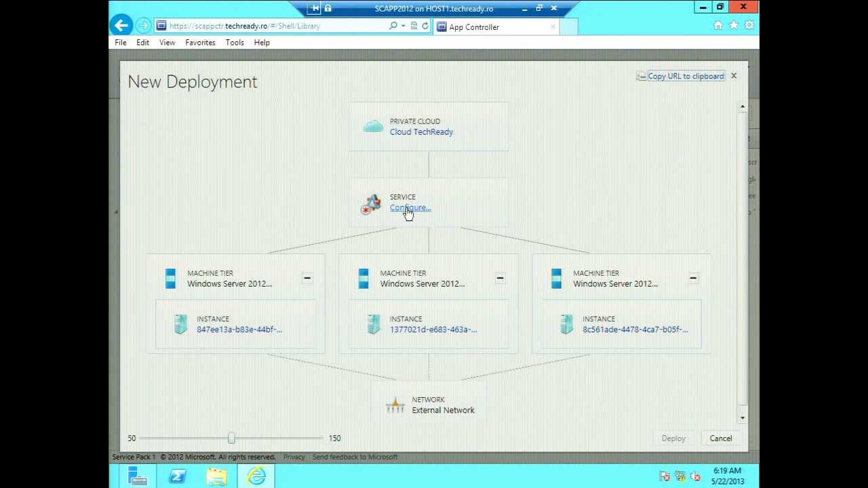Click the pin icon in remote session bar

(x=315, y=8)
